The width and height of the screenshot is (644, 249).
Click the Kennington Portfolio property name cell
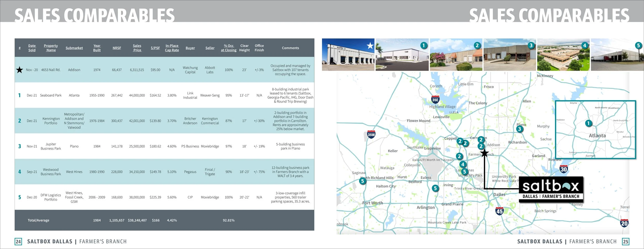[x=51, y=121]
